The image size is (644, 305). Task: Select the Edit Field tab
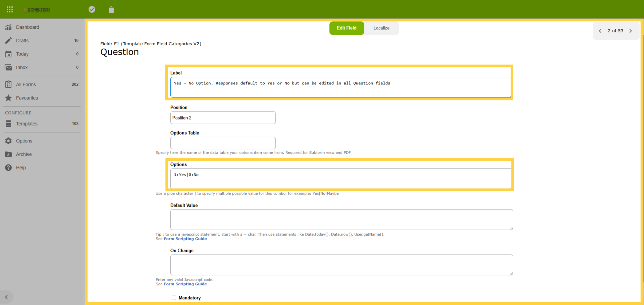[346, 28]
